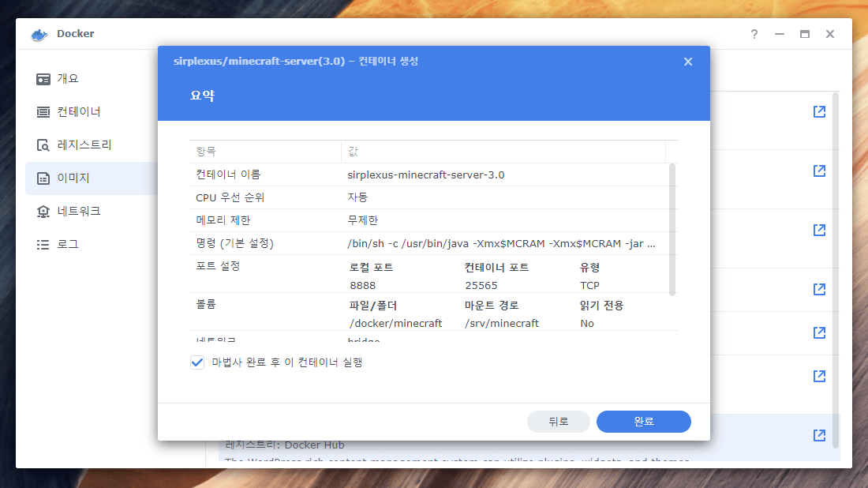Screen dimensions: 868x488
Task: Open Docker help question mark icon
Action: [x=754, y=34]
